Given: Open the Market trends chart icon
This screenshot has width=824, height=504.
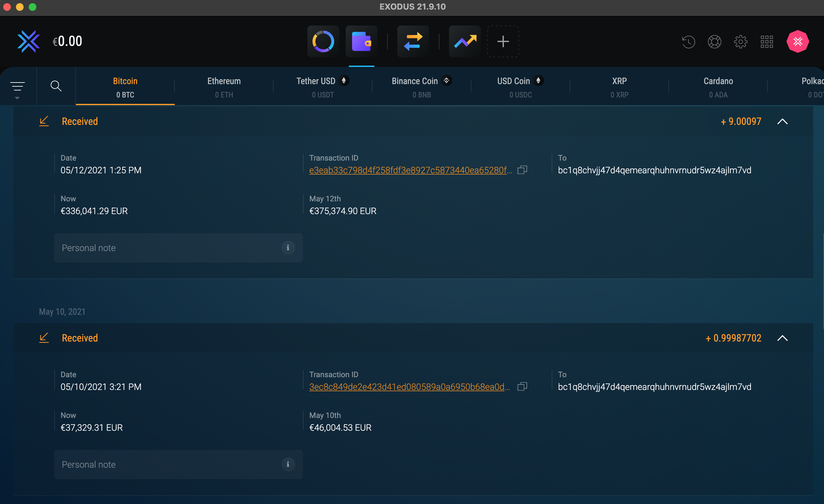Looking at the screenshot, I should coord(465,41).
